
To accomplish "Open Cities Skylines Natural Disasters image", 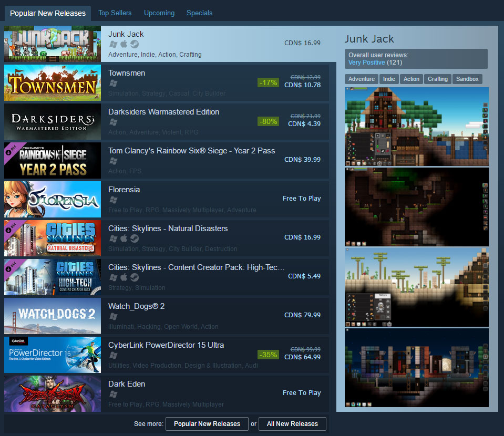I will click(53, 238).
